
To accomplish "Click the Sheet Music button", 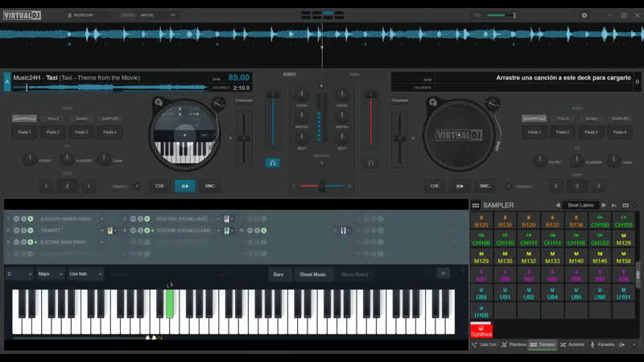I will click(x=312, y=274).
